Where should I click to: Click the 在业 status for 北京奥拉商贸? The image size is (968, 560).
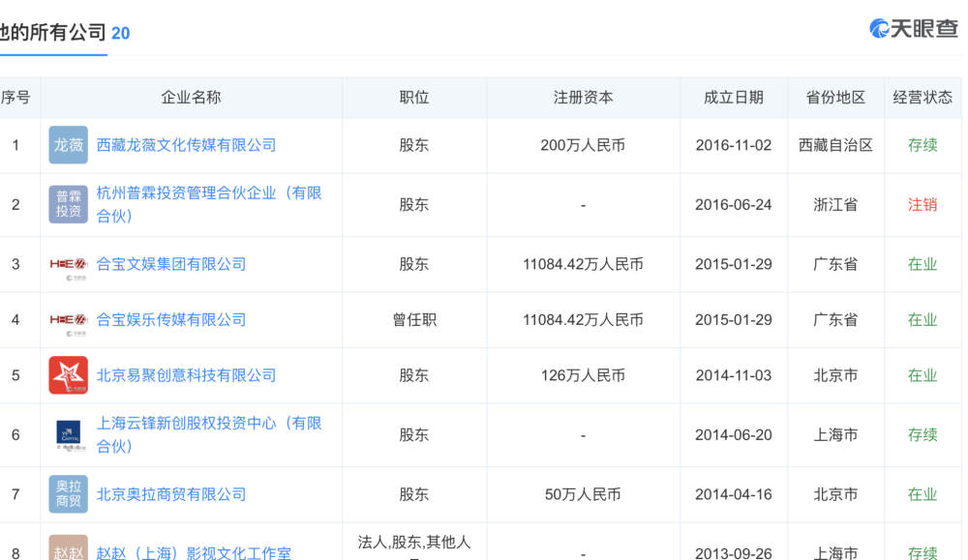tap(923, 494)
